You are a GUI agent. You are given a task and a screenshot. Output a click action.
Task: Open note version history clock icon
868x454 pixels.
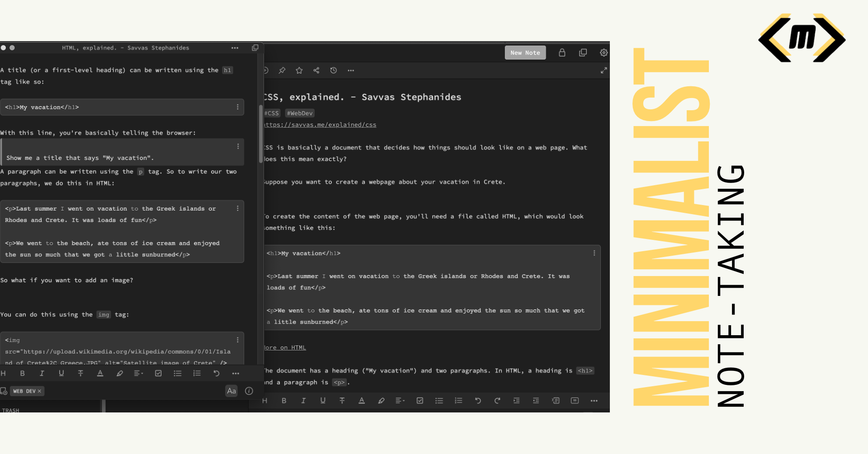[x=334, y=70]
